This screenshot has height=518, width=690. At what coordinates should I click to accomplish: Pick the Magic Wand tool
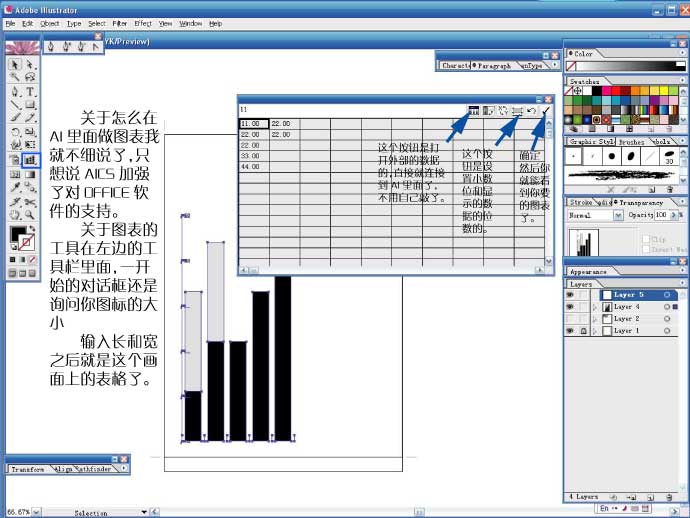coord(15,77)
